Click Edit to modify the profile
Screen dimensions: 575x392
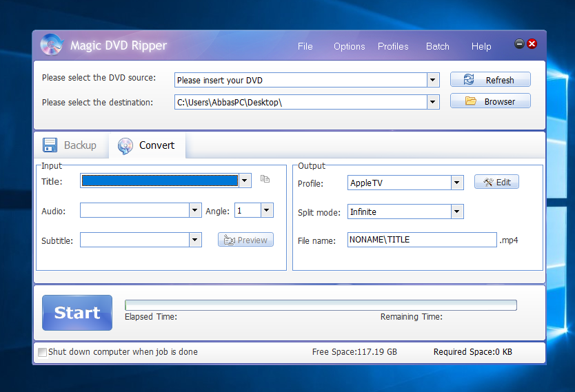click(496, 182)
